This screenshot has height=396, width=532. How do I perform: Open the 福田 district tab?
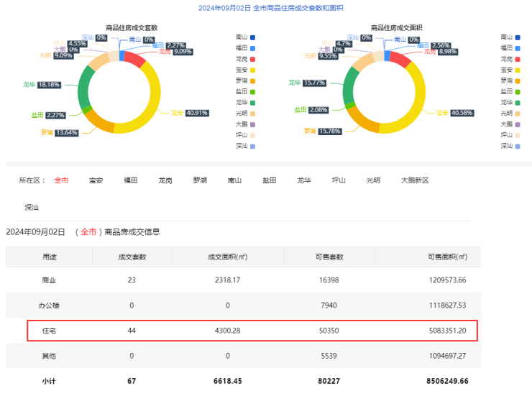click(131, 180)
